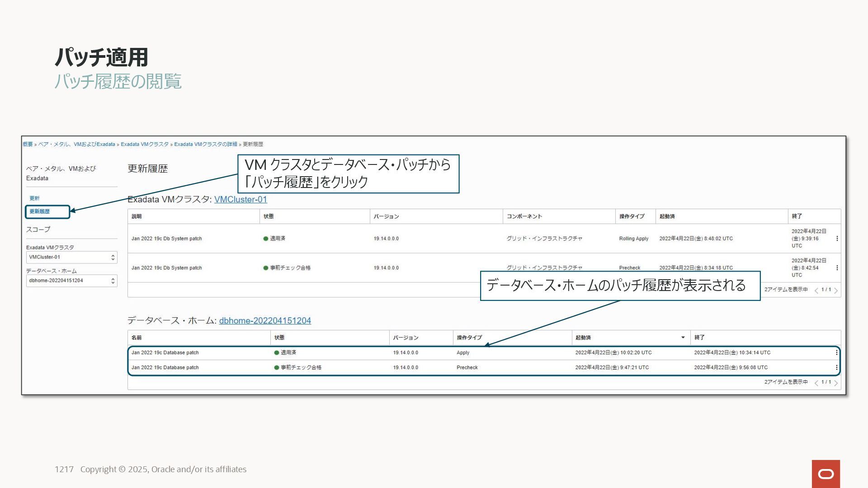The image size is (868, 488).
Task: Go to previous page in database home table
Action: click(x=816, y=383)
